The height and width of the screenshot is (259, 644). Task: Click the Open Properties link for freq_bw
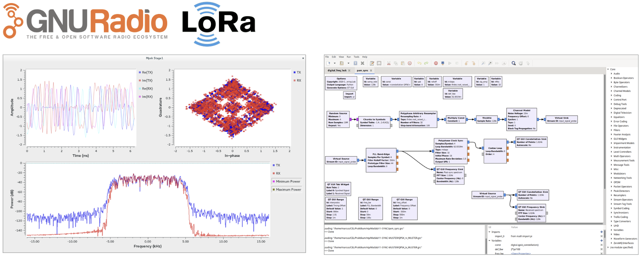(521, 253)
